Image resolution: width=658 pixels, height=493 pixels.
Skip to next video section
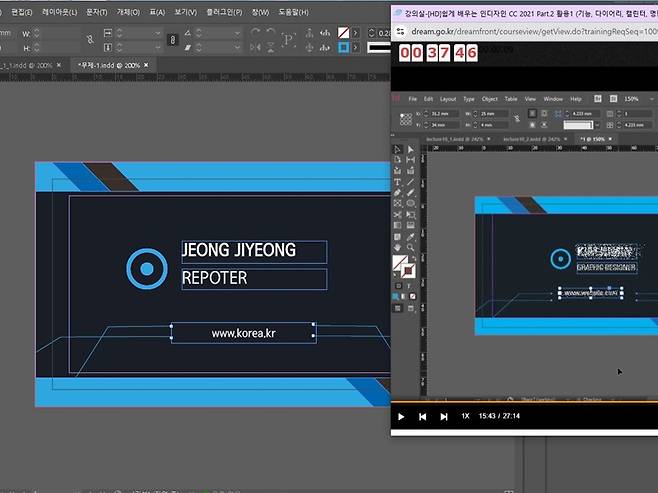444,416
